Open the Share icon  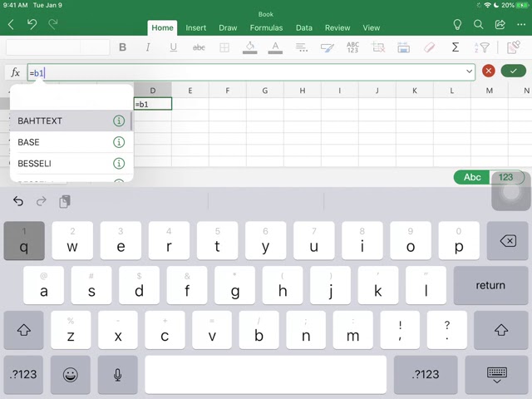pyautogui.click(x=500, y=24)
